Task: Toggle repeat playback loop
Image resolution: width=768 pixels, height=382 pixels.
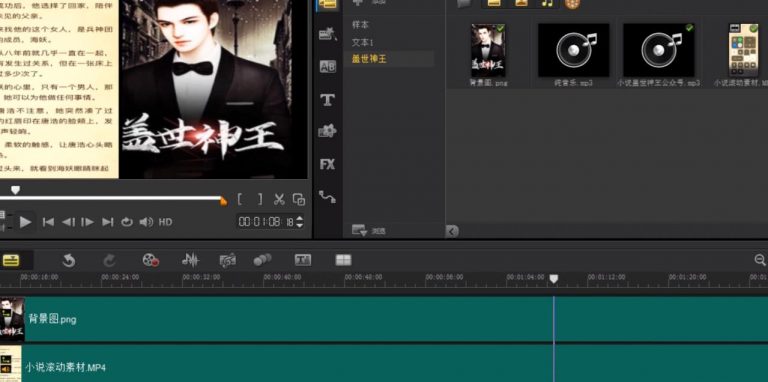Action: click(127, 222)
